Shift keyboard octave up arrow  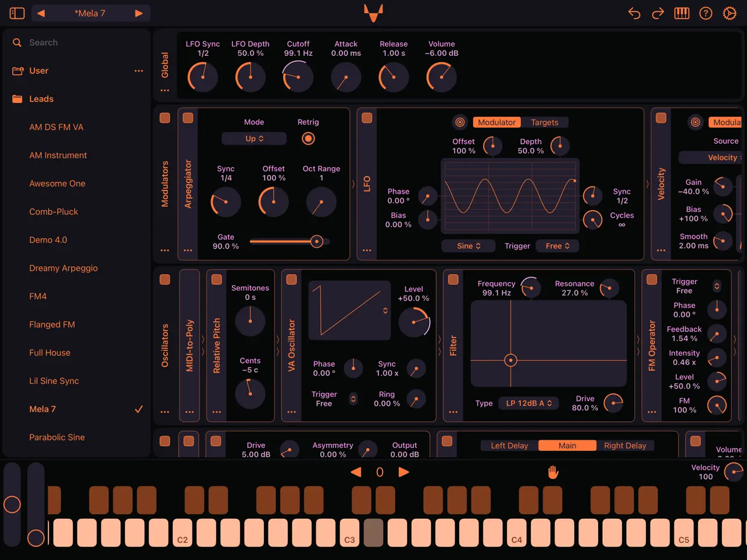click(403, 472)
